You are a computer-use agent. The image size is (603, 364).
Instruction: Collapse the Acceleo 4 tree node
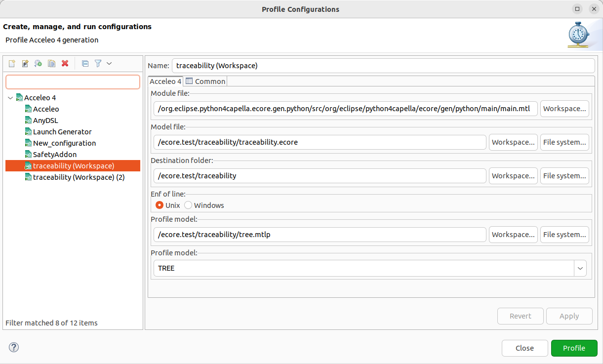(x=10, y=97)
